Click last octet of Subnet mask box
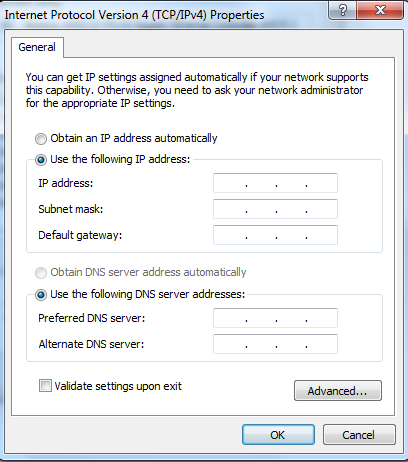Viewport: 408px width, 462px height. pyautogui.click(x=322, y=209)
